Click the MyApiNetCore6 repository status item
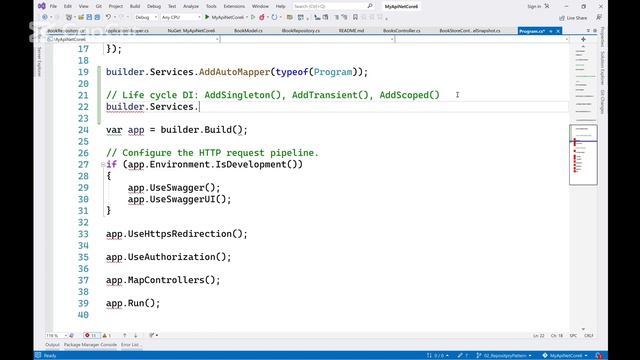Viewport: 640px width, 360px height. pyautogui.click(x=565, y=356)
